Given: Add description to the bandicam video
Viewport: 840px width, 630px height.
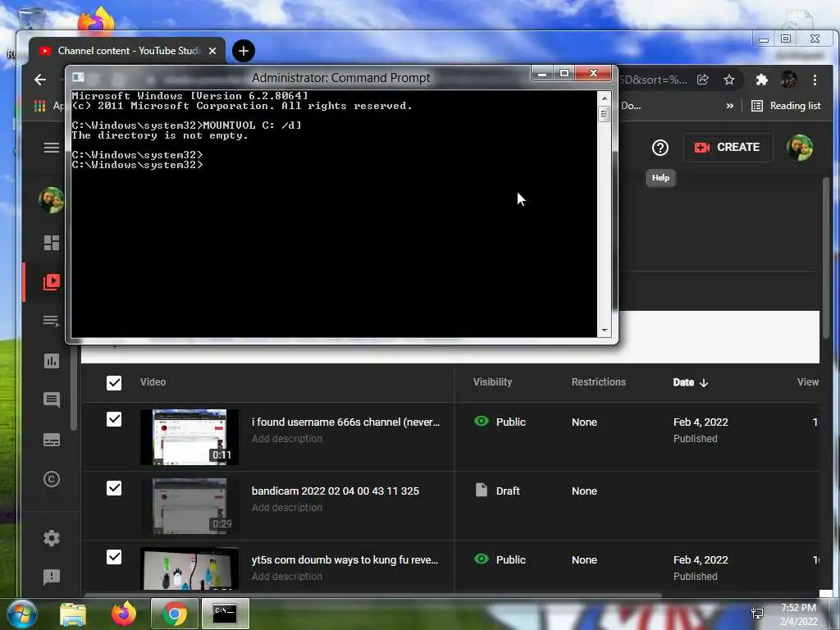Looking at the screenshot, I should (x=287, y=507).
